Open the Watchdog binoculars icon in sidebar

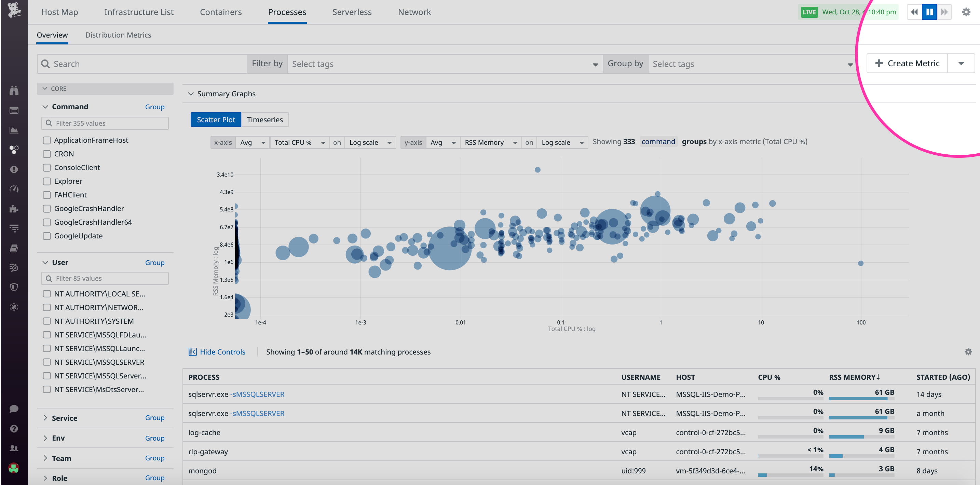click(14, 90)
